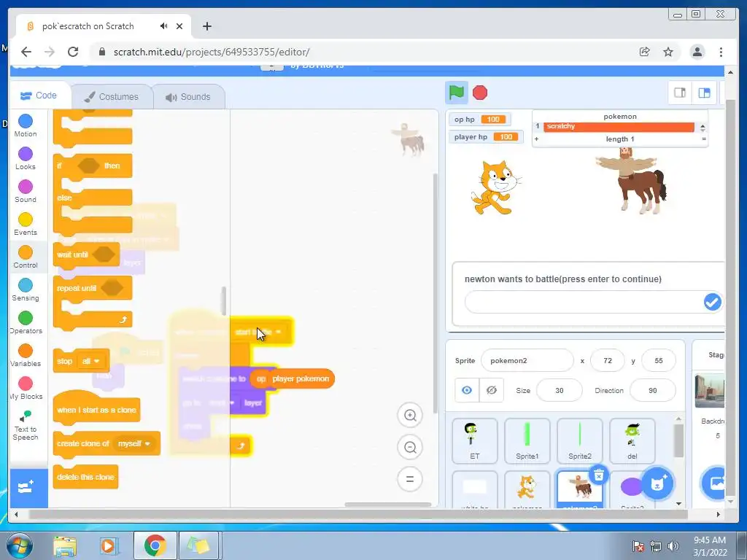
Task: Edit the sprite y position field
Action: 659,360
